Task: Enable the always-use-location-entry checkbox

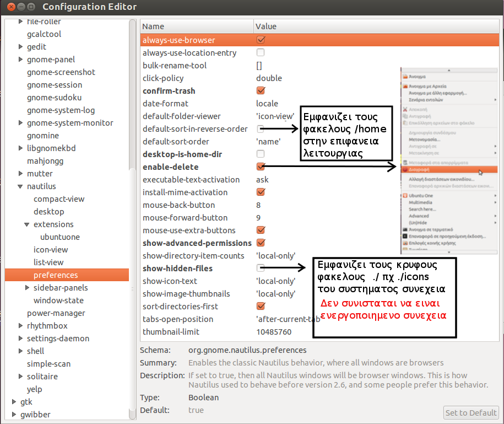Action: click(261, 53)
